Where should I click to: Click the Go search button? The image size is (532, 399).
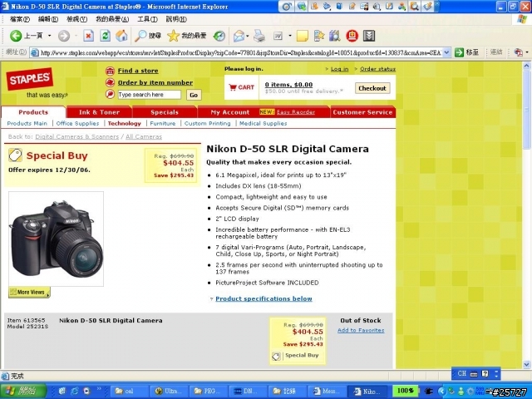tap(194, 95)
